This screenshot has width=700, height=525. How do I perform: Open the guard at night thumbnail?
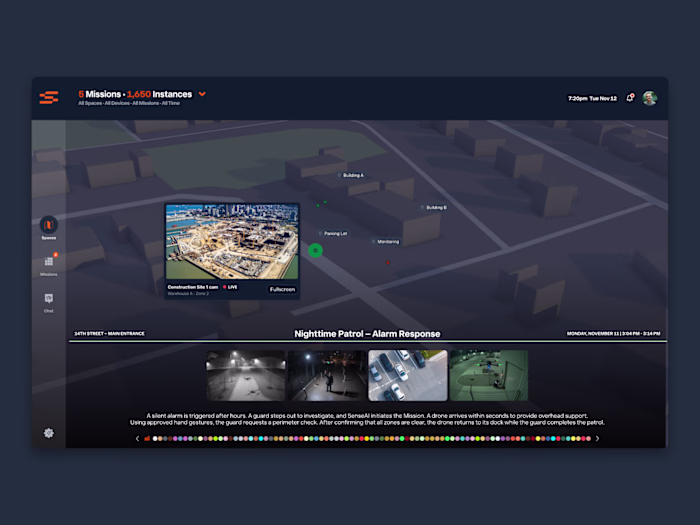pyautogui.click(x=327, y=375)
